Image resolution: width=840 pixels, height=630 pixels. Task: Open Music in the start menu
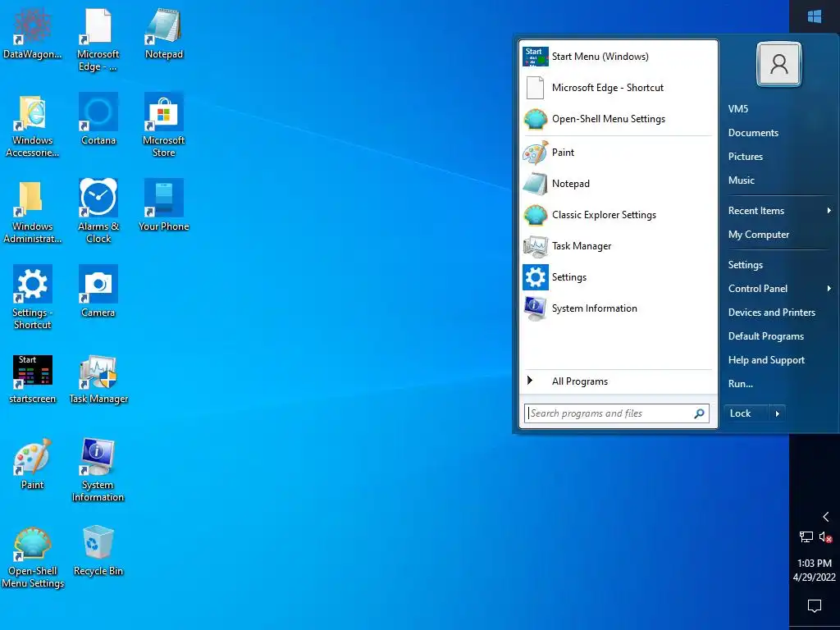tap(741, 180)
